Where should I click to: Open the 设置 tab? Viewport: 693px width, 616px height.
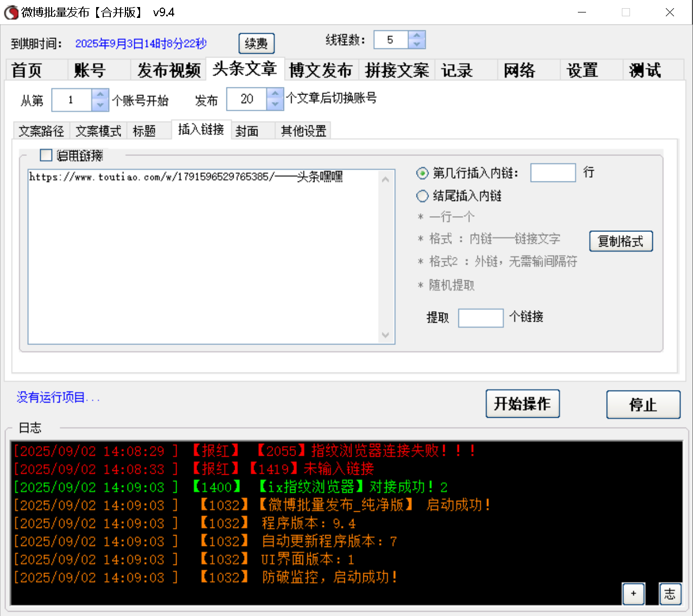582,70
